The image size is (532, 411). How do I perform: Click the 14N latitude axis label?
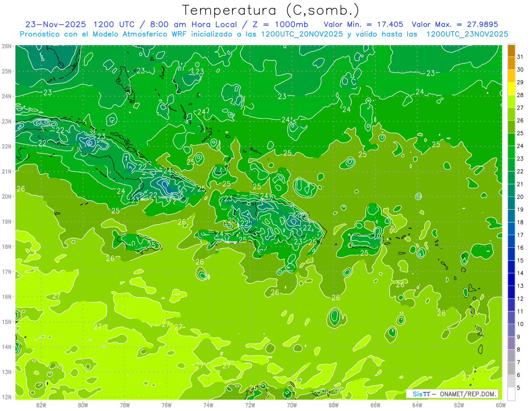click(7, 347)
